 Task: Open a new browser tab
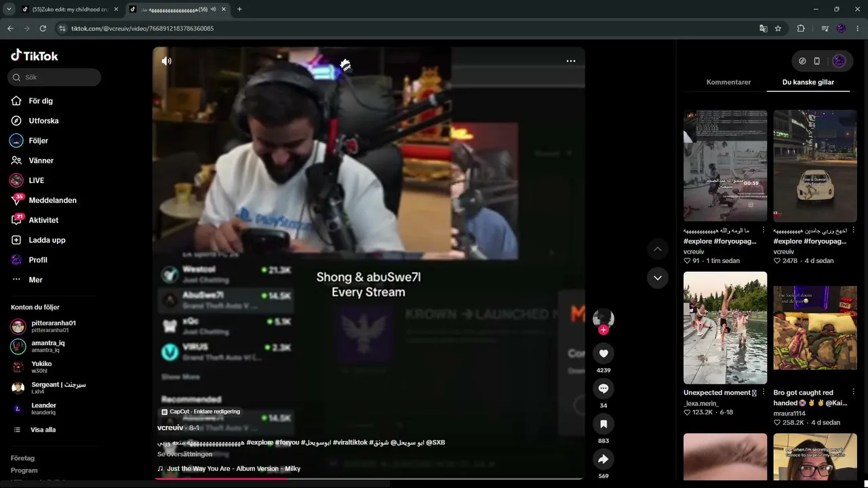pos(239,9)
